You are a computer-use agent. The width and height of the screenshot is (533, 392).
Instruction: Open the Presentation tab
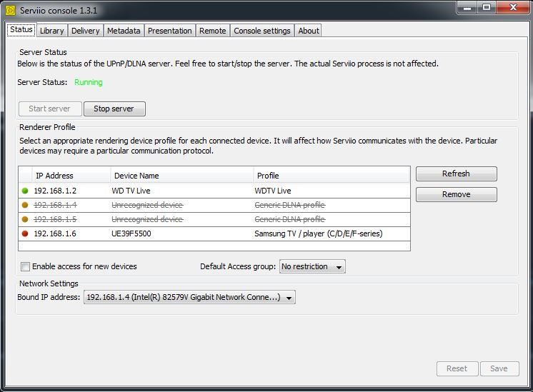[169, 31]
